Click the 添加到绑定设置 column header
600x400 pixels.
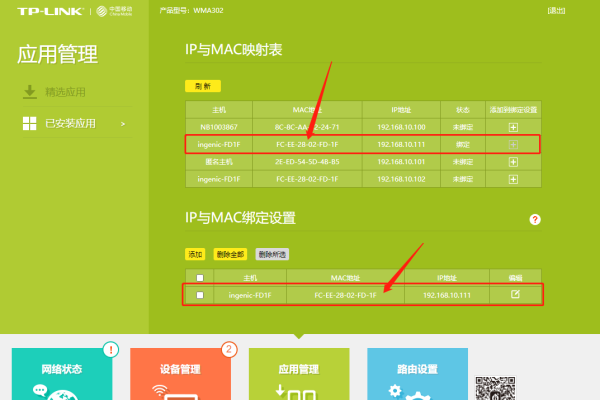coord(513,110)
